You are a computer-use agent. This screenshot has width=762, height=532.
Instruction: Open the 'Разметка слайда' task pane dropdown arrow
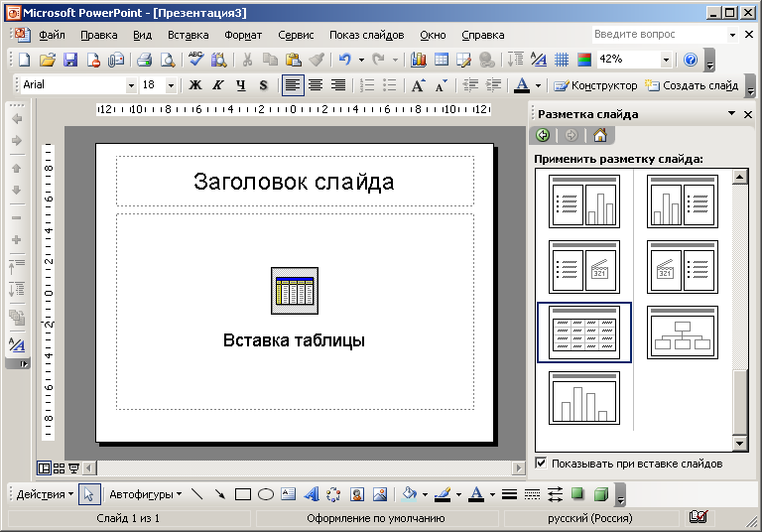tap(732, 114)
